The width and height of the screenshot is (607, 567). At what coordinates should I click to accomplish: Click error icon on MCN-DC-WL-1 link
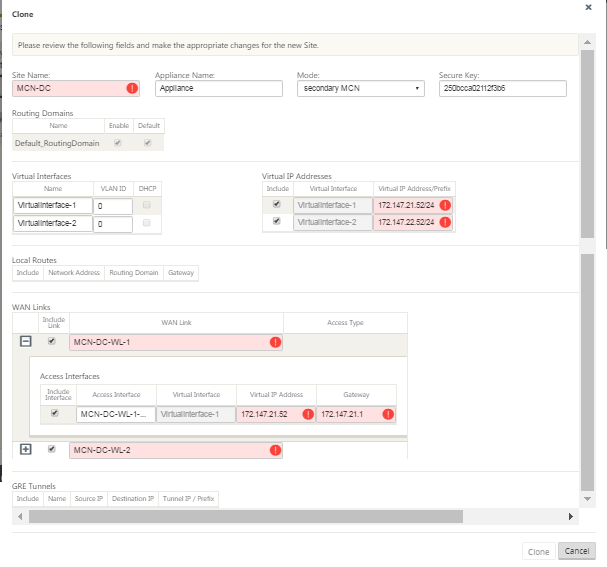tap(275, 342)
